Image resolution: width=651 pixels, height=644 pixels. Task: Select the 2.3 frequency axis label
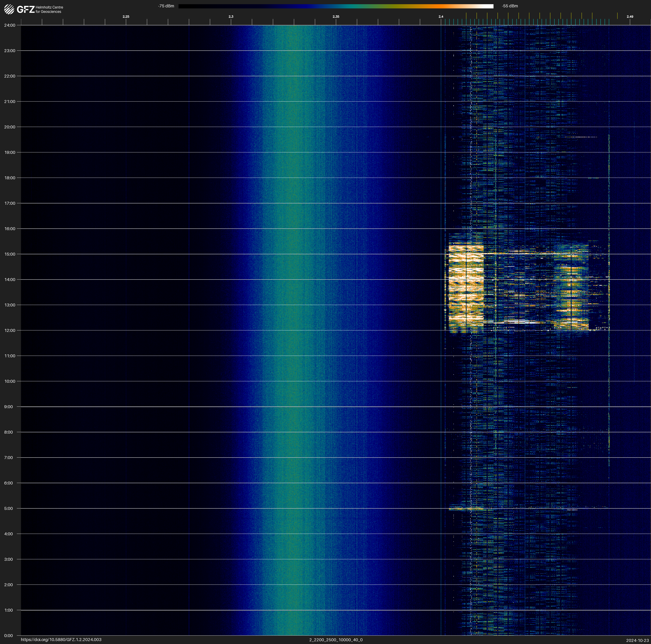click(x=231, y=17)
